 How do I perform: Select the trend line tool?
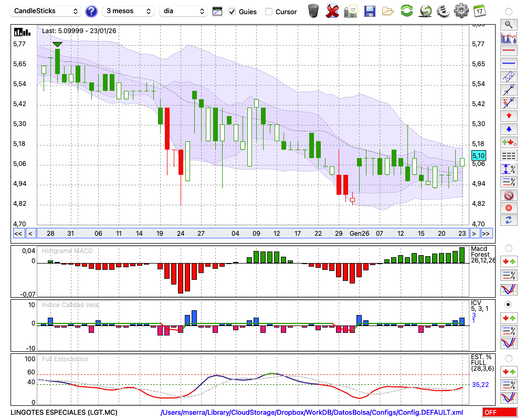509,89
